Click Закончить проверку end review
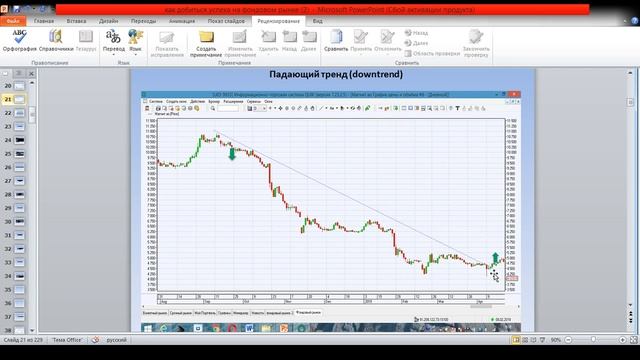Image resolution: width=640 pixels, height=360 pixels. point(476,42)
